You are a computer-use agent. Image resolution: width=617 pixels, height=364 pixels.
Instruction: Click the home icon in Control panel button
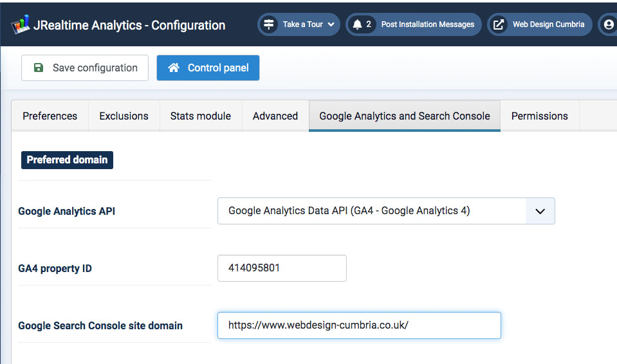[174, 68]
